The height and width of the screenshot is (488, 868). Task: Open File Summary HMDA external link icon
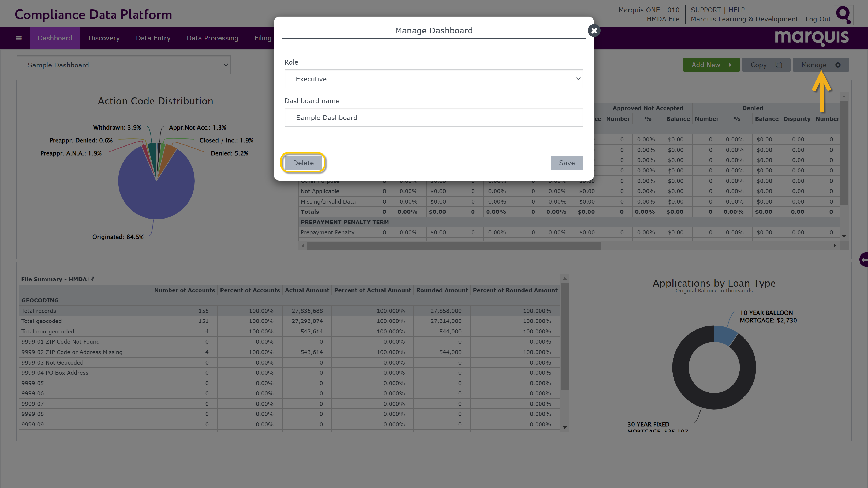coord(91,279)
